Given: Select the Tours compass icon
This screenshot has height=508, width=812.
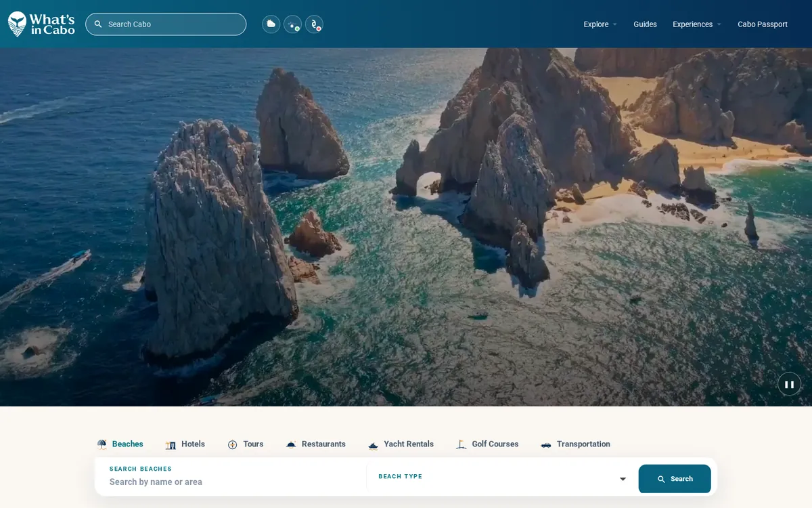Looking at the screenshot, I should point(233,445).
